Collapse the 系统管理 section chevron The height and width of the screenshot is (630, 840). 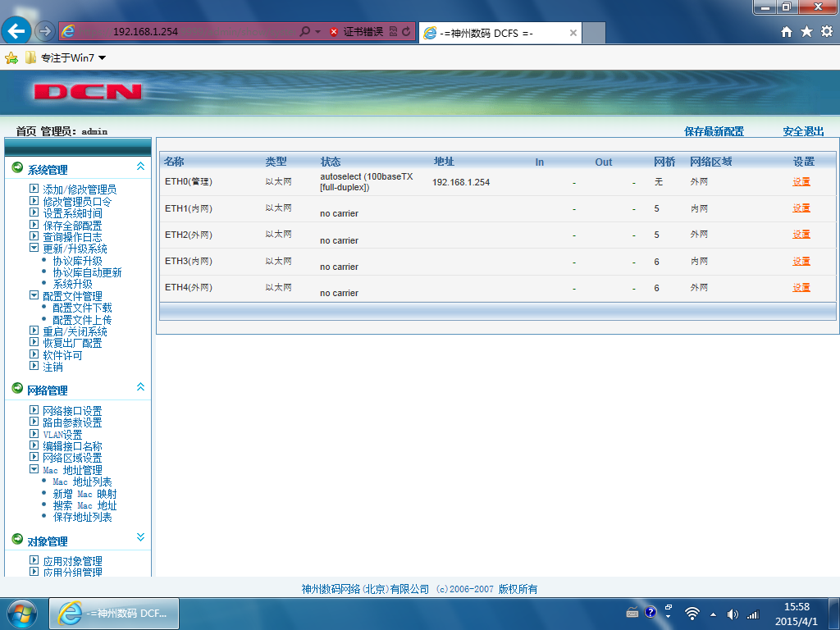pos(140,166)
